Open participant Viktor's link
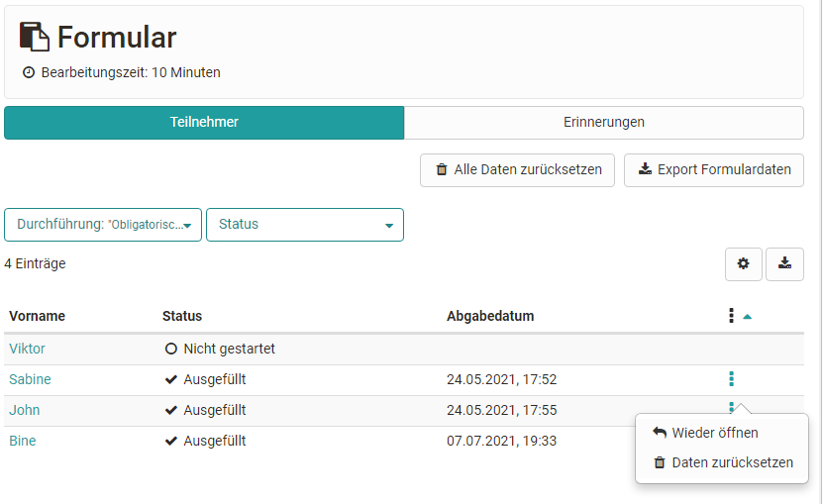This screenshot has width=822, height=504. click(28, 349)
